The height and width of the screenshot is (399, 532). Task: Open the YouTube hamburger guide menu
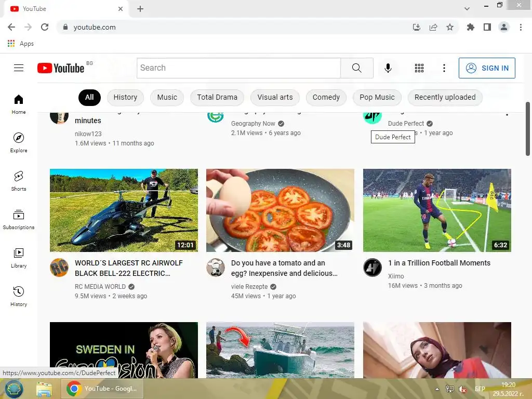pyautogui.click(x=19, y=68)
